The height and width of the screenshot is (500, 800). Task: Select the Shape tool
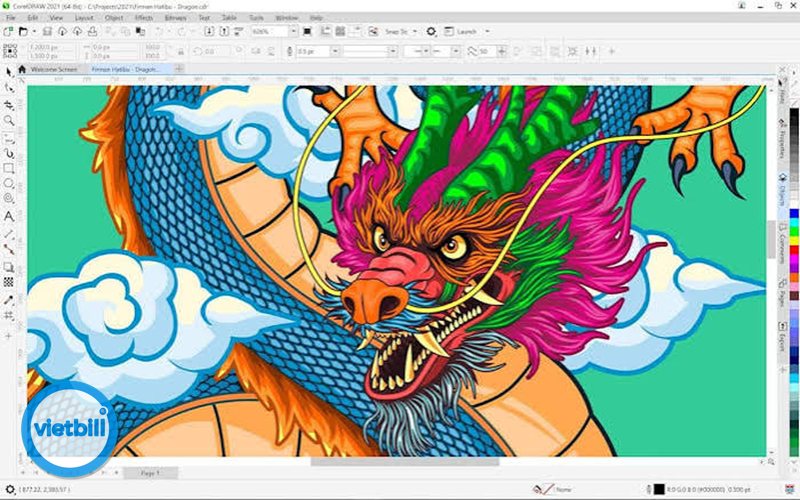(x=9, y=88)
